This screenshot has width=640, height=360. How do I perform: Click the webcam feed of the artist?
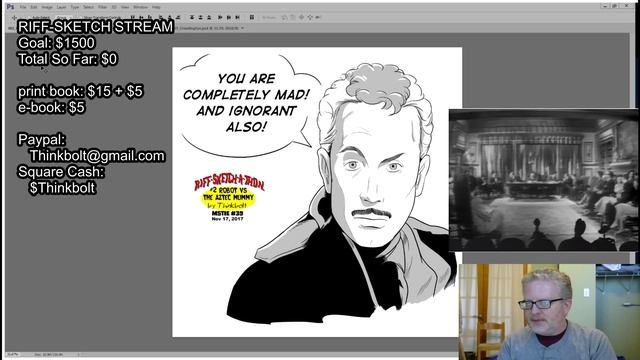[549, 312]
